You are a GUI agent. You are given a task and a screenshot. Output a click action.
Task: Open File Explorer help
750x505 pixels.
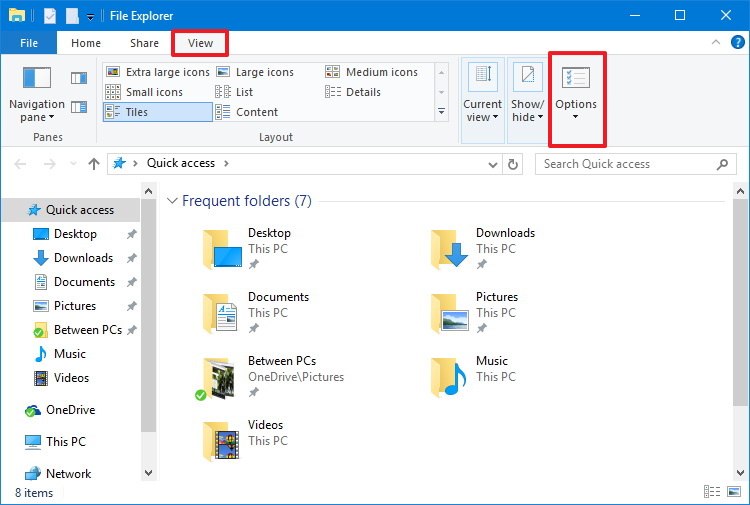[x=738, y=42]
